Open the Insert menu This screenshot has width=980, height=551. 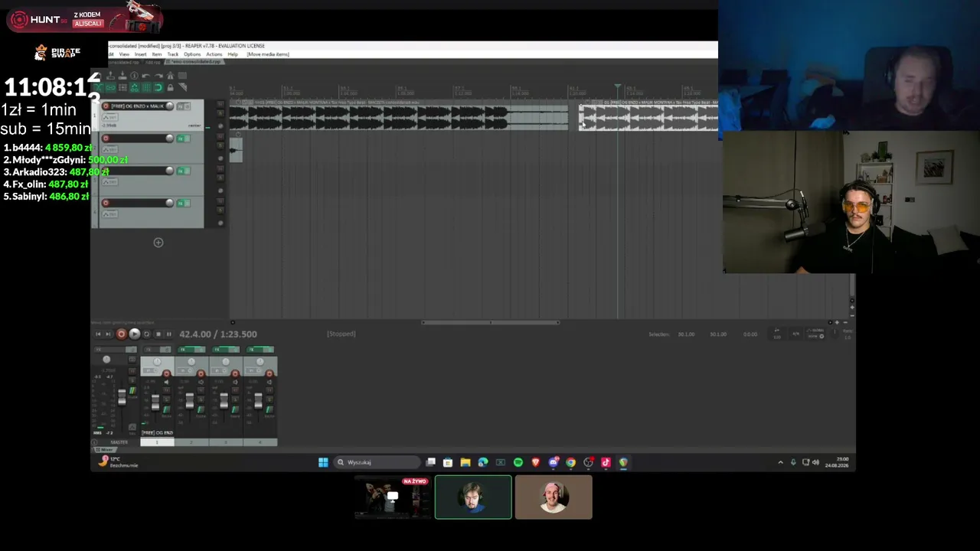tap(141, 54)
